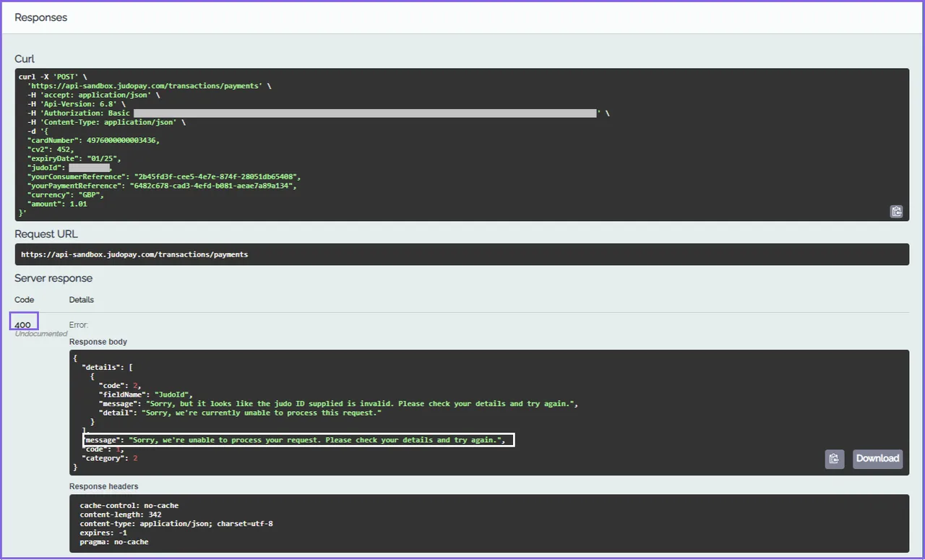Image resolution: width=925 pixels, height=560 pixels.
Task: Select the Responses section header
Action: click(40, 17)
